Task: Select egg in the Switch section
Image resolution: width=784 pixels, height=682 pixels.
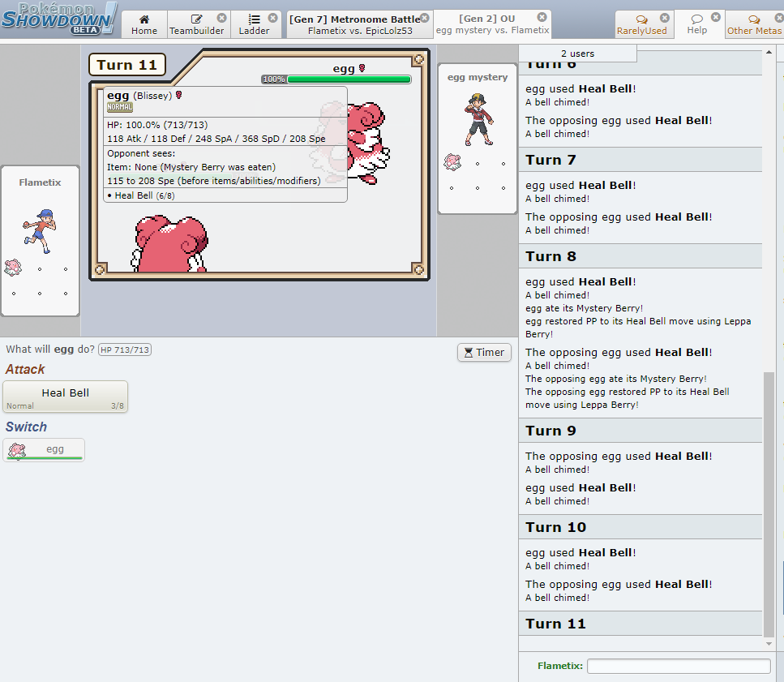Action: point(44,450)
